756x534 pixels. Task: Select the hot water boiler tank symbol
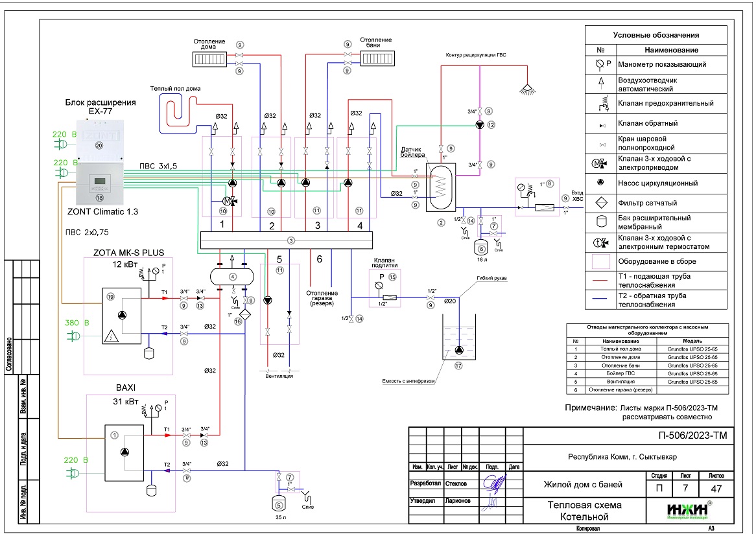[440, 186]
